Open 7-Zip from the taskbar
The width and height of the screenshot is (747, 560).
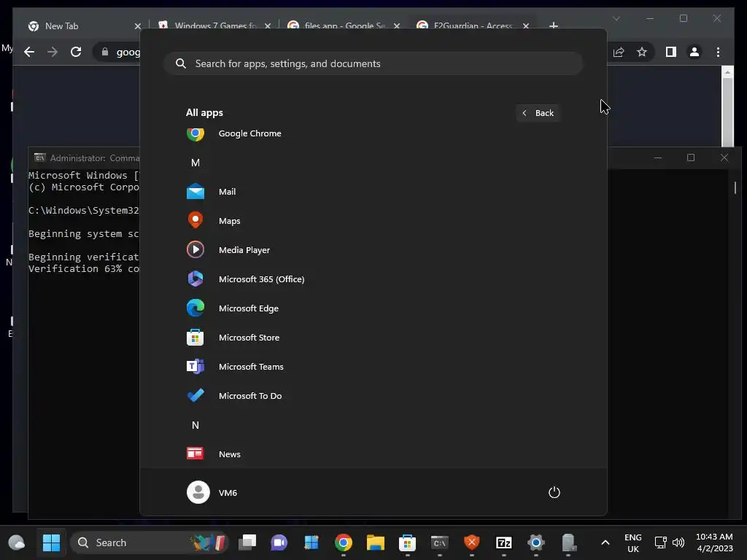(x=504, y=542)
